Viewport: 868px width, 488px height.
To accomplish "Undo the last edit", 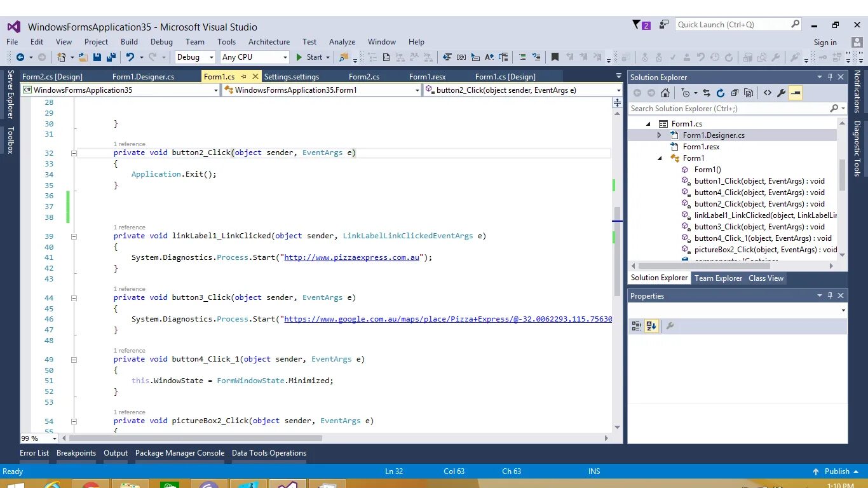I will click(x=130, y=57).
